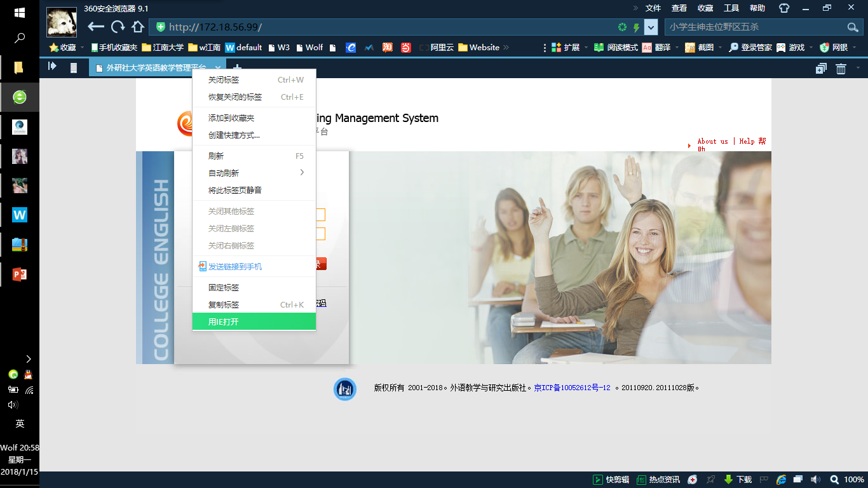The width and height of the screenshot is (868, 488).
Task: Select 用IE打开 from context menu
Action: click(254, 322)
